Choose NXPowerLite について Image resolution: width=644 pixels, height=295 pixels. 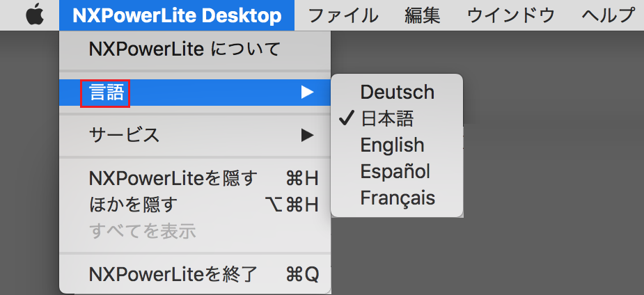click(x=195, y=49)
